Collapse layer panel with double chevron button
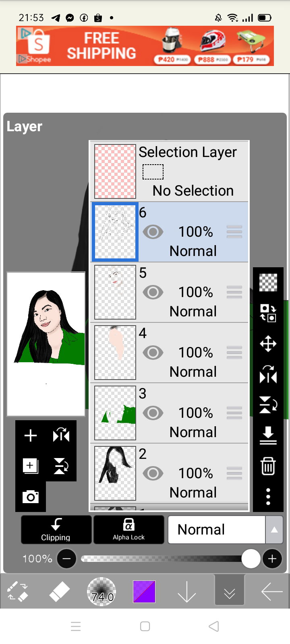290x644 pixels. coord(230,592)
